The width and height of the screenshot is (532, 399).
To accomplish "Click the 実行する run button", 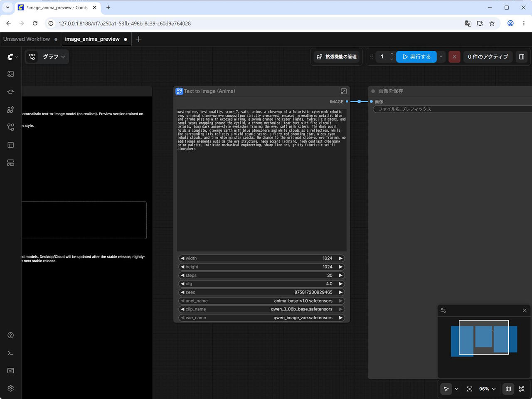I will 416,57.
